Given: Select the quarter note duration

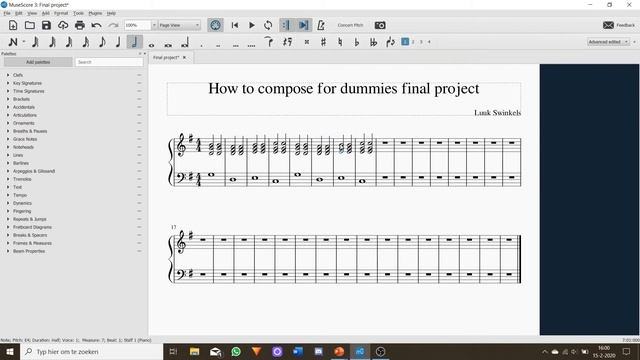Looking at the screenshot, I should tap(118, 42).
